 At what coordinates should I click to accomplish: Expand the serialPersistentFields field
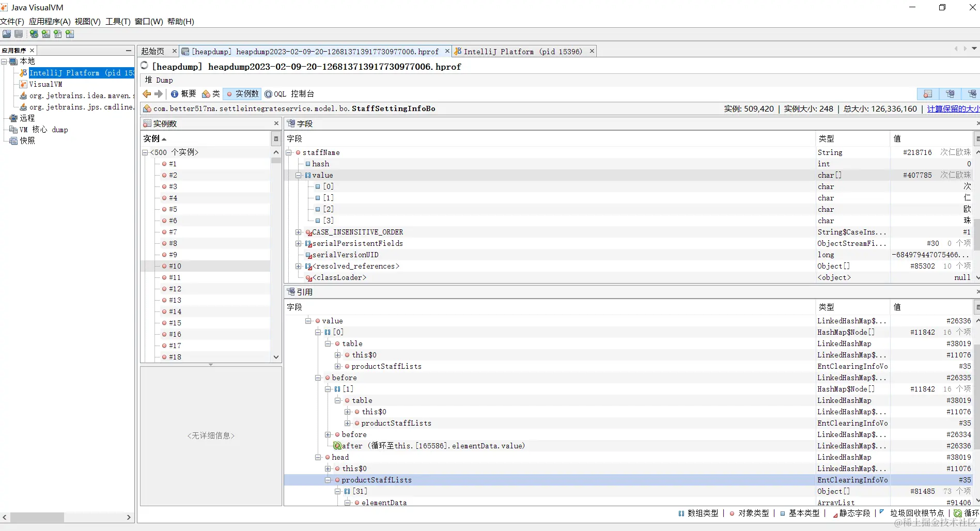(x=298, y=243)
